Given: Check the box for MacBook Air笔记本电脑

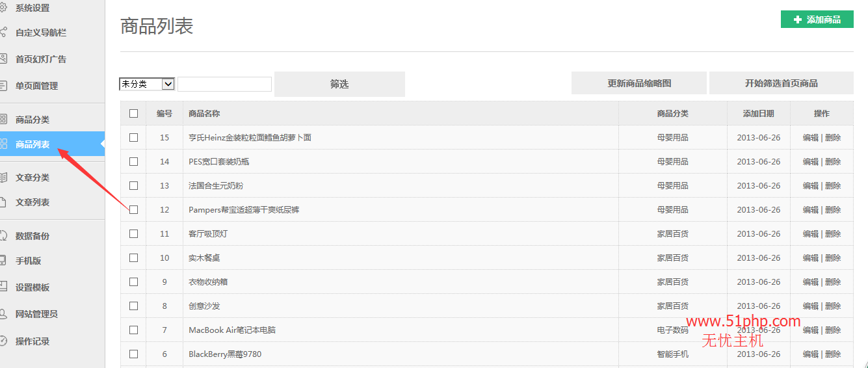Looking at the screenshot, I should pos(134,330).
